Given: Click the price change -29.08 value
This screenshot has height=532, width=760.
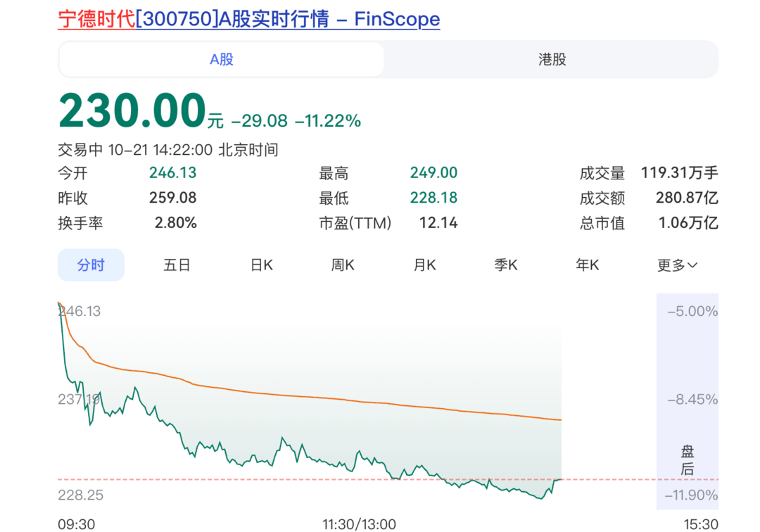Looking at the screenshot, I should [259, 120].
